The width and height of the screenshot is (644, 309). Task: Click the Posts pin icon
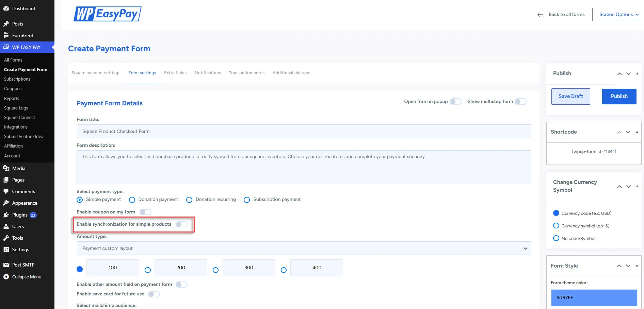point(6,24)
